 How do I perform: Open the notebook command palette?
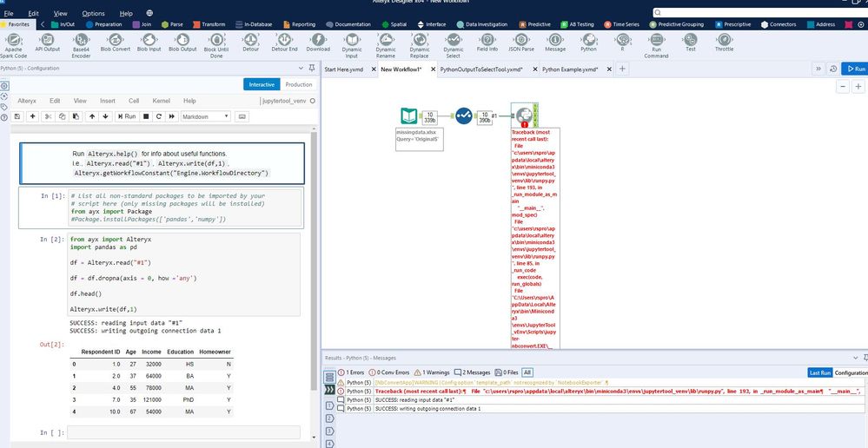242,116
